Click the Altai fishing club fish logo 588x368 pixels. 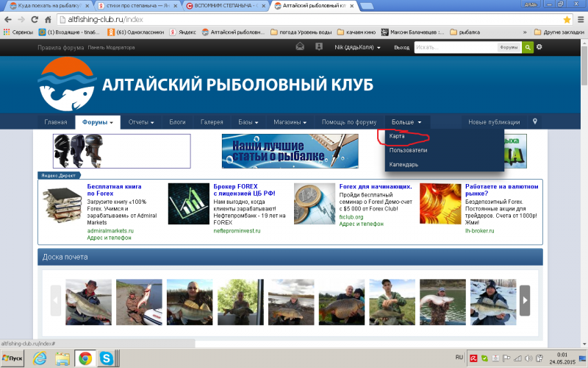(x=68, y=84)
